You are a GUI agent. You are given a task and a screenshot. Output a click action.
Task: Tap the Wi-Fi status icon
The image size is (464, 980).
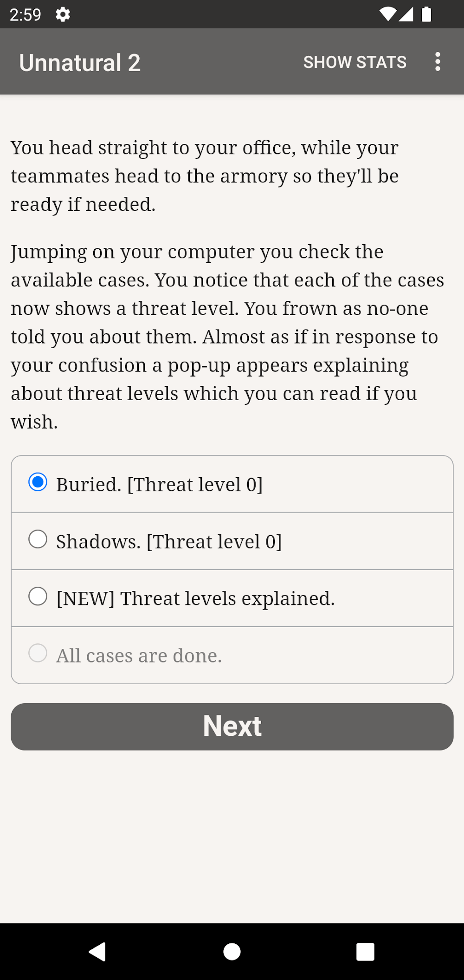point(387,14)
